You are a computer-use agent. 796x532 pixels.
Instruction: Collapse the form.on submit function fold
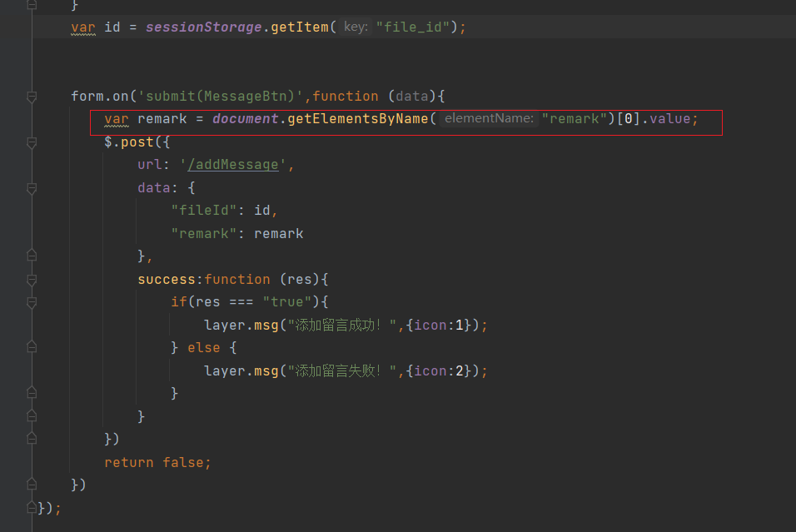pos(32,97)
